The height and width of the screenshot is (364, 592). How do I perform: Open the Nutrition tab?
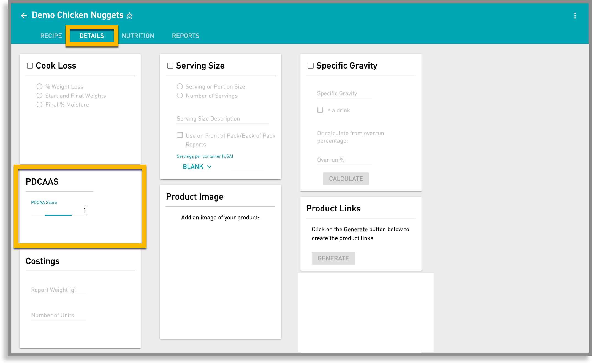(x=138, y=36)
